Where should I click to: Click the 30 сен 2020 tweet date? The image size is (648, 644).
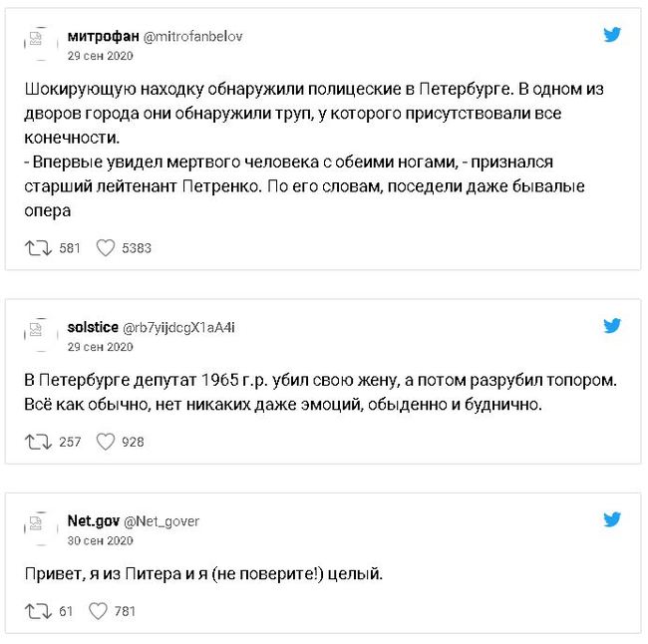100,539
